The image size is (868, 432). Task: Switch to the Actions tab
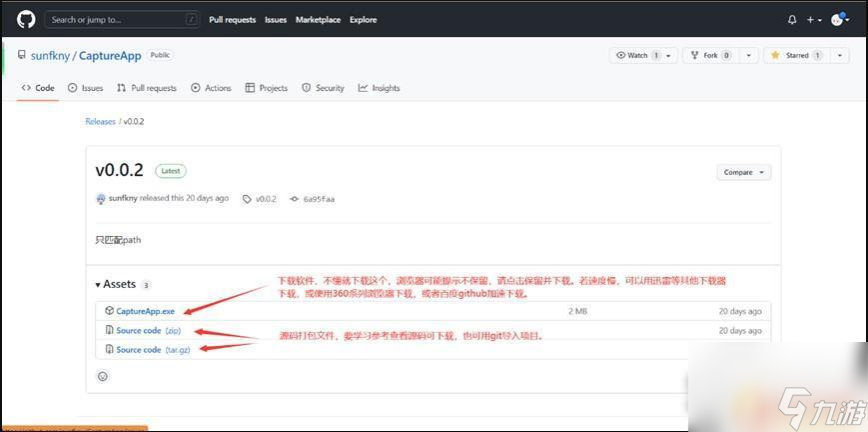tap(211, 88)
